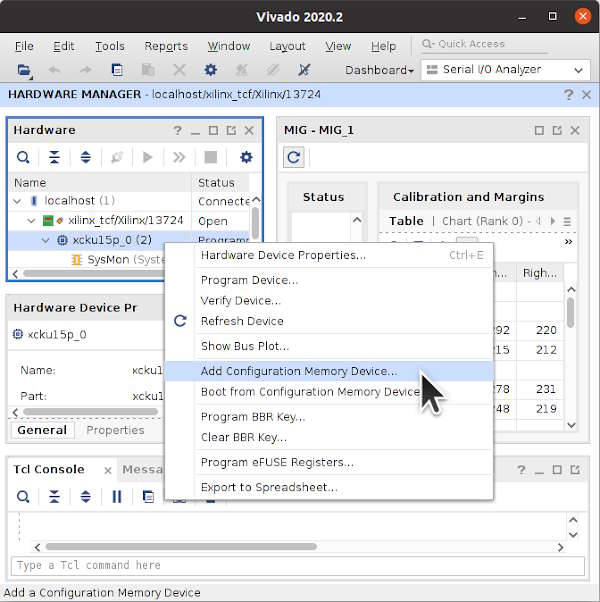The image size is (600, 602).
Task: Collapse all in Hardware panel toolbar
Action: tap(54, 157)
